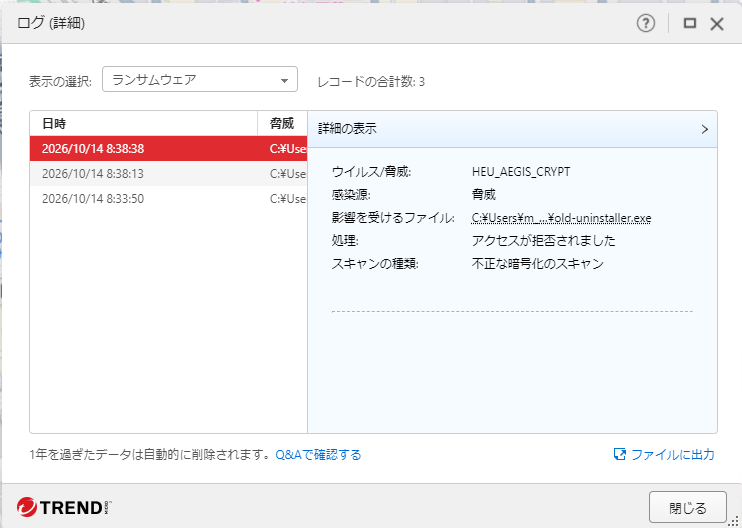The width and height of the screenshot is (742, 528).
Task: Click the threat path in the 8:33:50 row
Action: 288,199
